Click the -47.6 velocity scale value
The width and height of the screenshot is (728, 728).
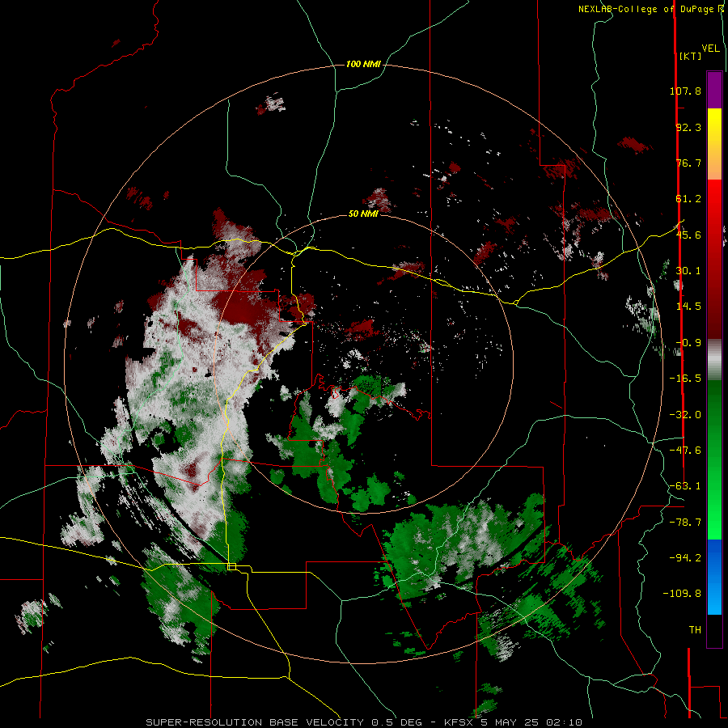coord(685,451)
